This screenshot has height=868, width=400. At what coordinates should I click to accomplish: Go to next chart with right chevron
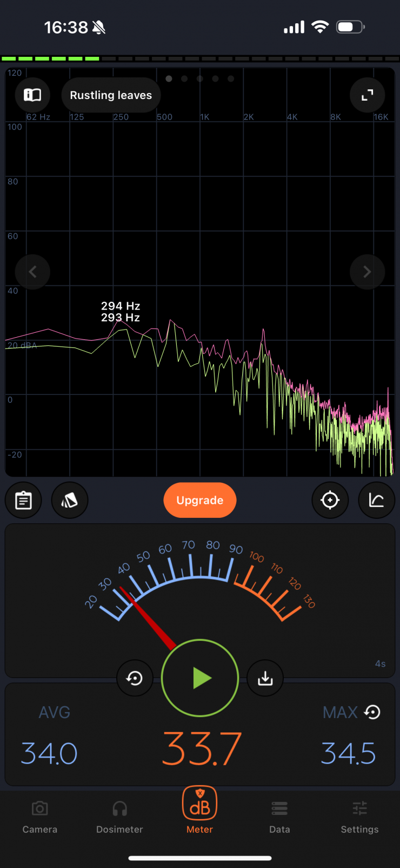[367, 272]
